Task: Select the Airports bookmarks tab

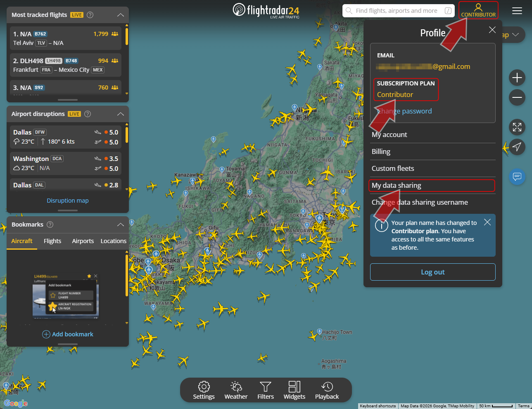Action: coord(83,241)
